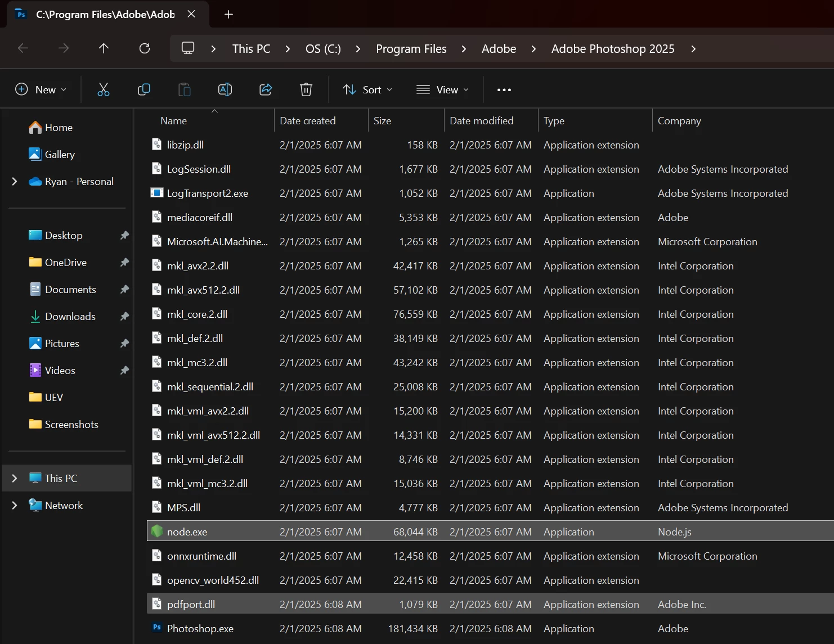Image resolution: width=834 pixels, height=644 pixels.
Task: Go back with the left arrow
Action: pyautogui.click(x=23, y=48)
